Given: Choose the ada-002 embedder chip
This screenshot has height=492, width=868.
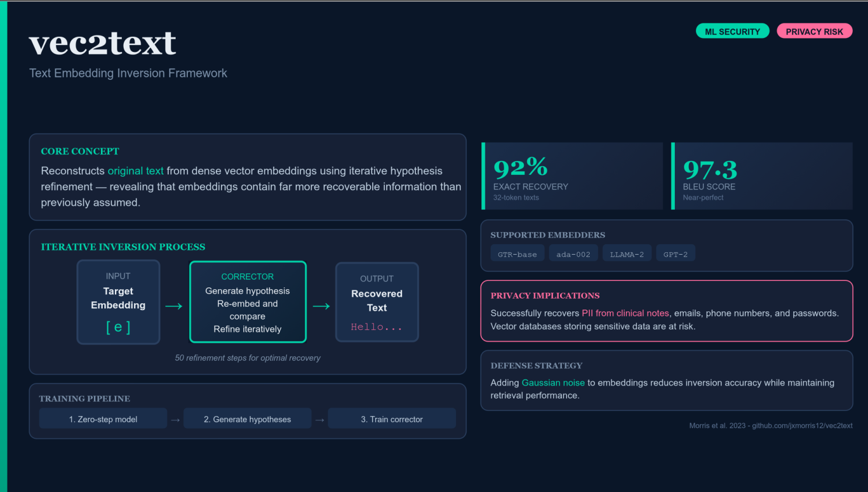Looking at the screenshot, I should (573, 254).
